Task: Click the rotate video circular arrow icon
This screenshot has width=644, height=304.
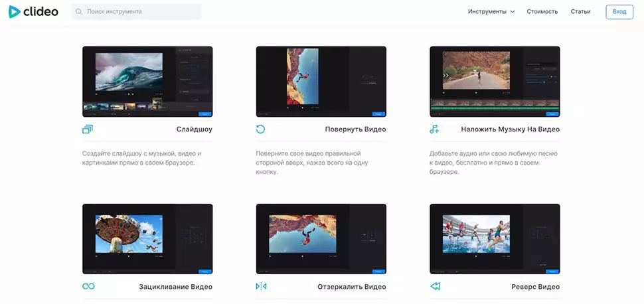Action: click(261, 129)
